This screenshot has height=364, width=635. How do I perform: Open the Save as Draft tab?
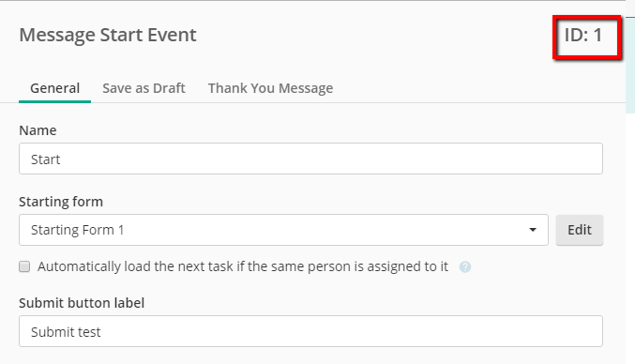point(144,88)
